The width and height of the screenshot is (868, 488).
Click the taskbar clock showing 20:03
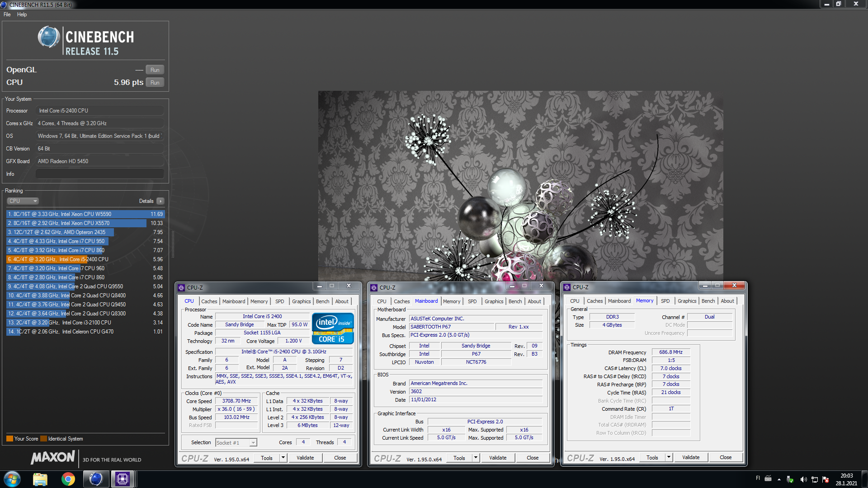click(x=846, y=479)
